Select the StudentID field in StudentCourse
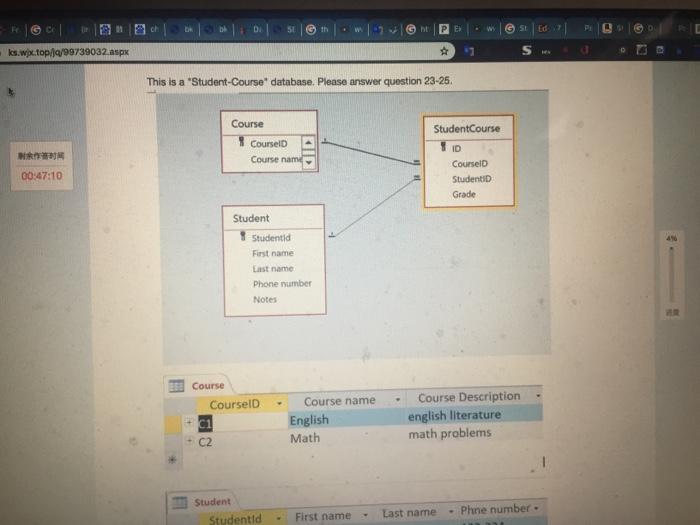This screenshot has height=525, width=700. tap(471, 179)
